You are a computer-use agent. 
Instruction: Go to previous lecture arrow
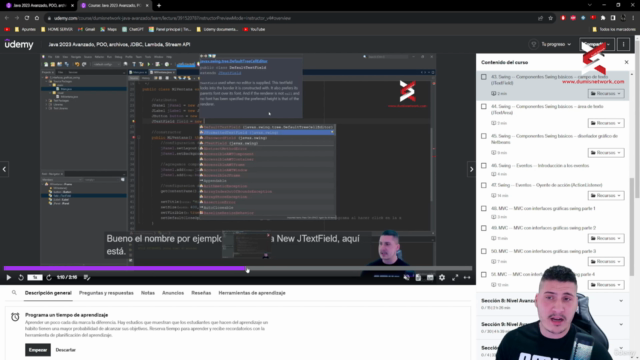[4, 169]
